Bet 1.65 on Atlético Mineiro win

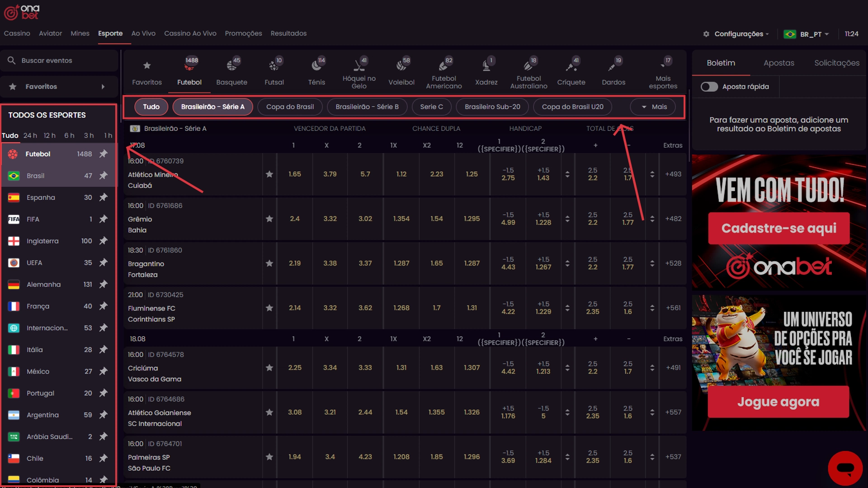click(x=294, y=174)
